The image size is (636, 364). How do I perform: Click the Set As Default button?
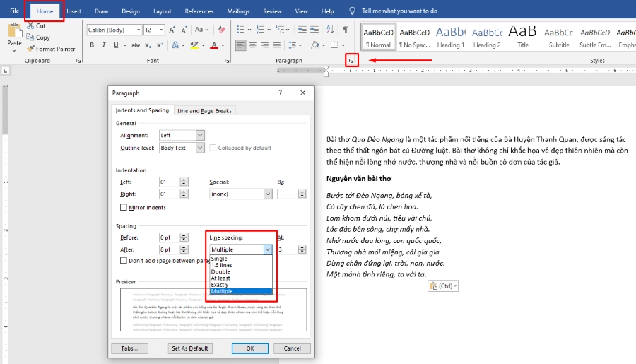[x=189, y=348]
